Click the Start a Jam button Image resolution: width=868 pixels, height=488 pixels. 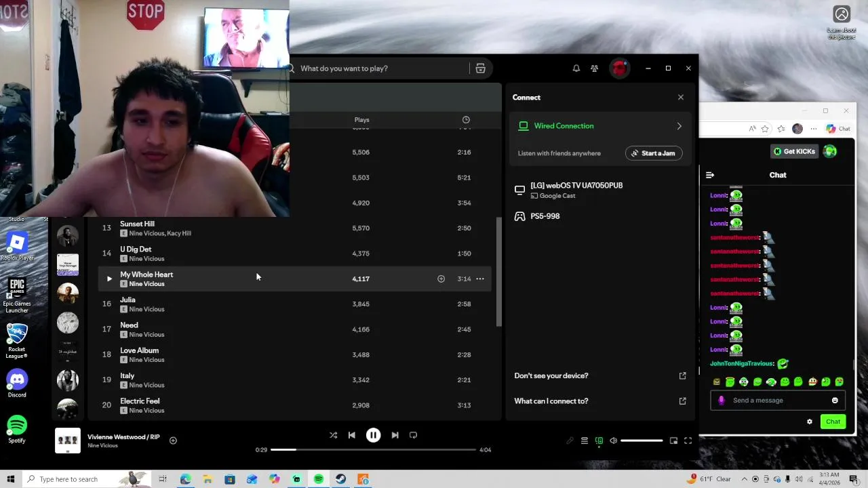[654, 153]
